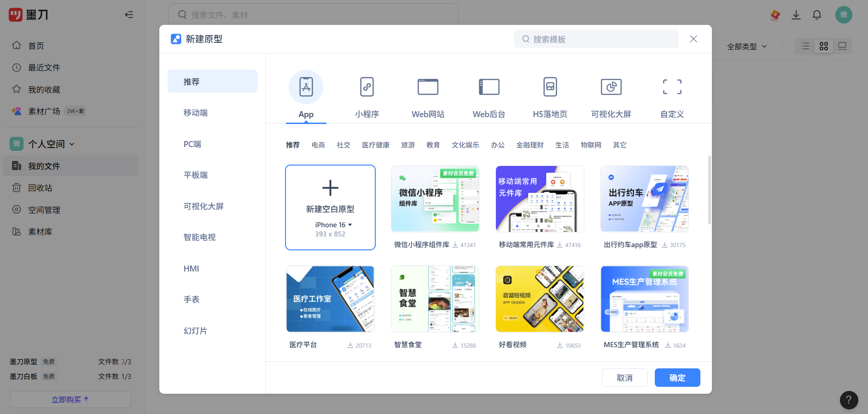Viewport: 868px width, 414px height.
Task: Confirm with the 确定 button
Action: coord(677,378)
